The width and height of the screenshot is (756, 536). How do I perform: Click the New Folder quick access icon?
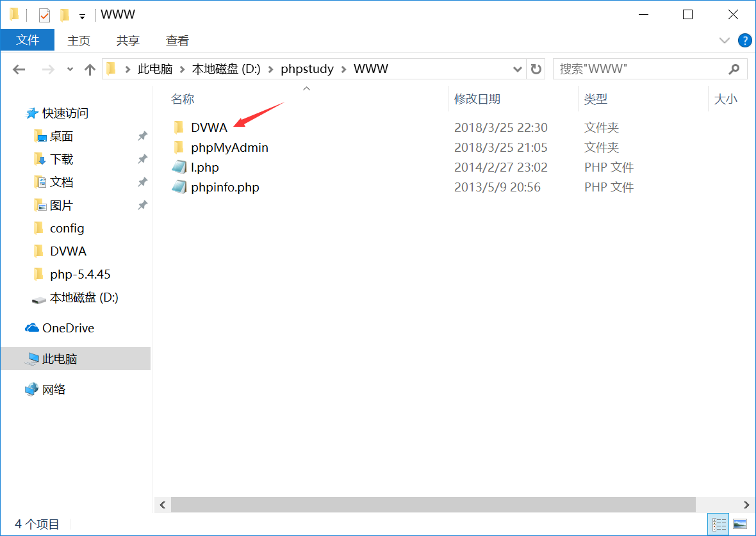[x=64, y=15]
